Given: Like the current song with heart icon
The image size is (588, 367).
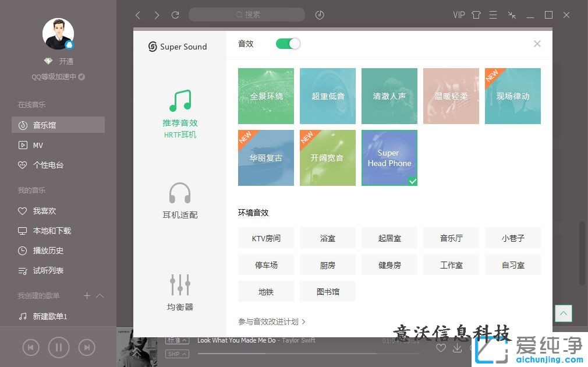Looking at the screenshot, I should coord(441,348).
